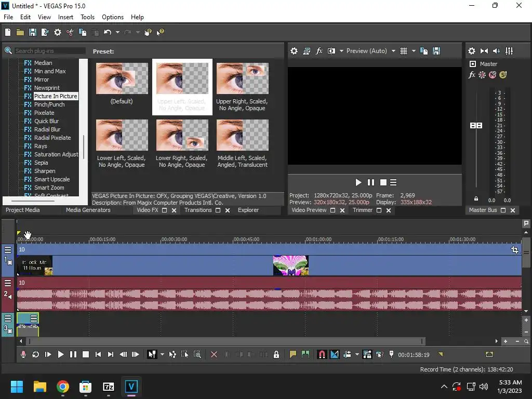Screen dimensions: 532x399
Task: Click the Search plug-ins field
Action: point(49,51)
